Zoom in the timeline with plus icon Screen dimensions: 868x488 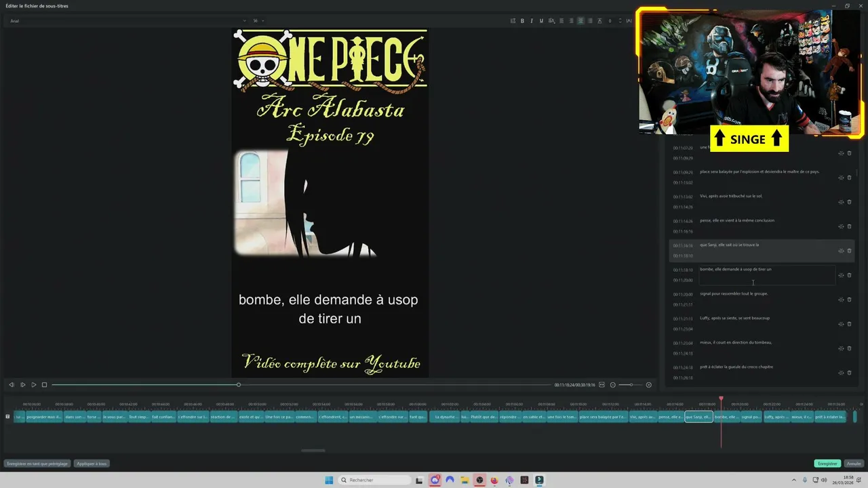coord(648,385)
